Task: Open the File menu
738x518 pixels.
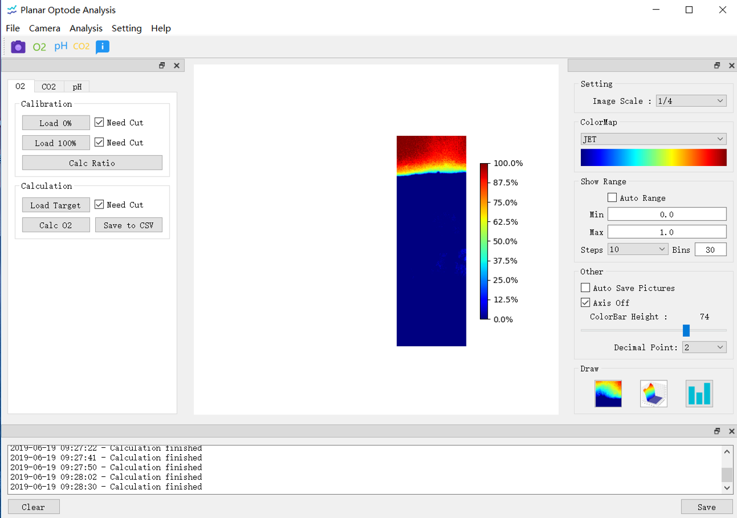Action: click(x=13, y=28)
